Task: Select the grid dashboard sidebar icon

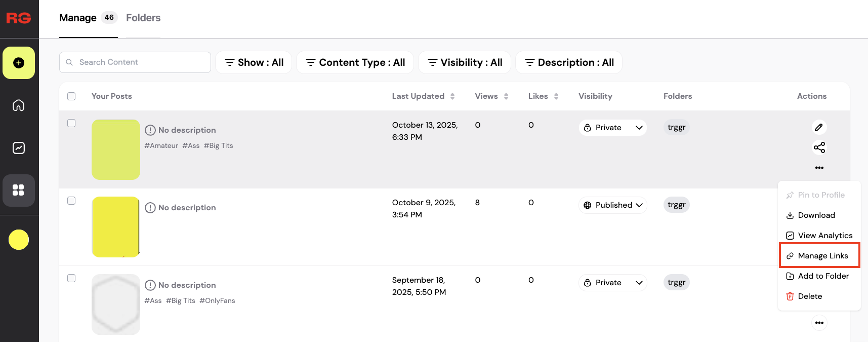Action: (x=19, y=191)
